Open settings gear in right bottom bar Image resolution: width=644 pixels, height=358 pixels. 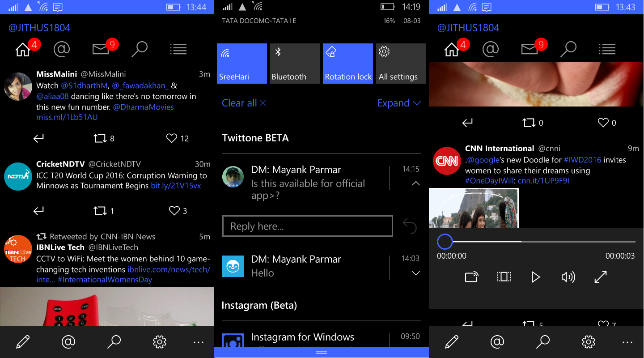pyautogui.click(x=589, y=342)
